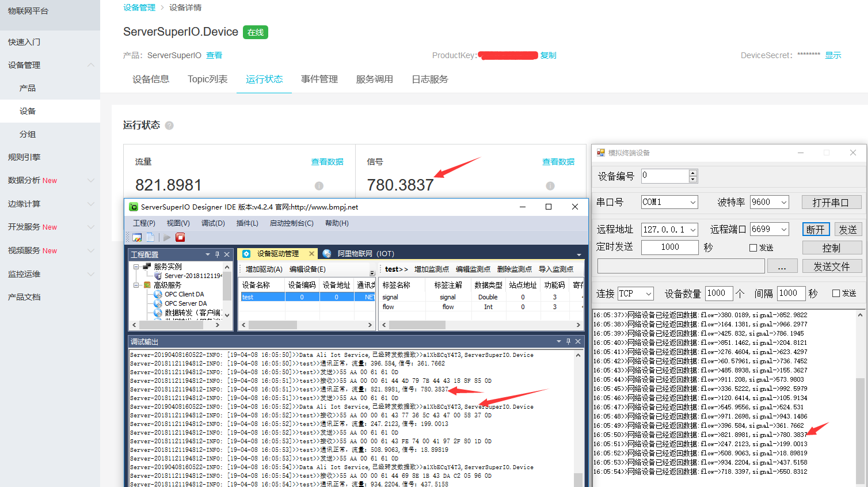This screenshot has height=487, width=868.
Task: Click the red stop icon in IDE toolbar
Action: pyautogui.click(x=180, y=237)
